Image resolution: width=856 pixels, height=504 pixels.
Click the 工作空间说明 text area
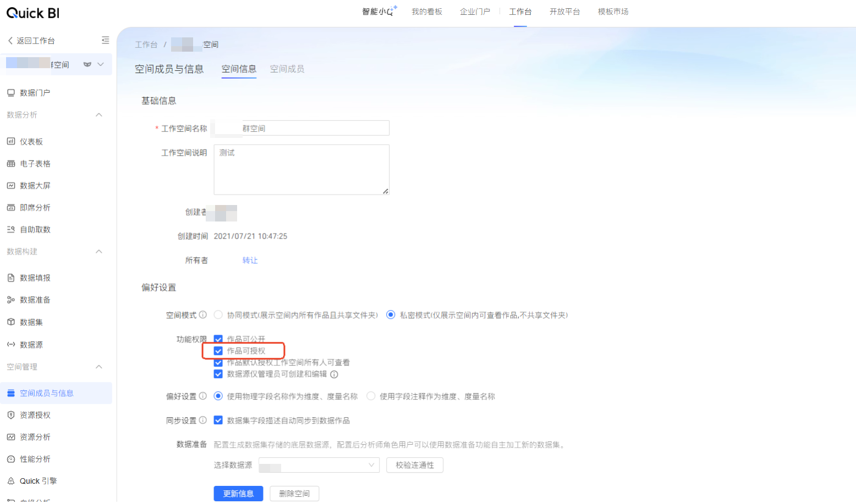tap(301, 169)
